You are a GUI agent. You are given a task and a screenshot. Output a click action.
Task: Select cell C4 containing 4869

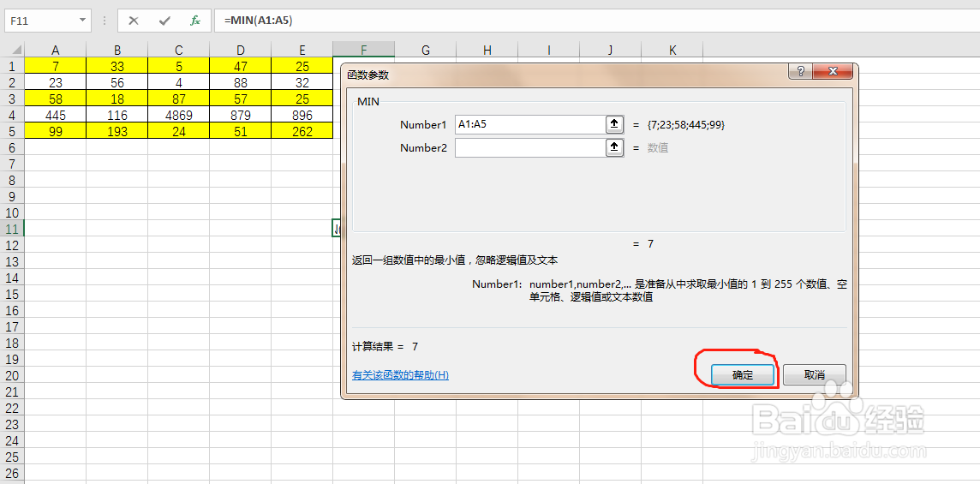click(x=179, y=115)
